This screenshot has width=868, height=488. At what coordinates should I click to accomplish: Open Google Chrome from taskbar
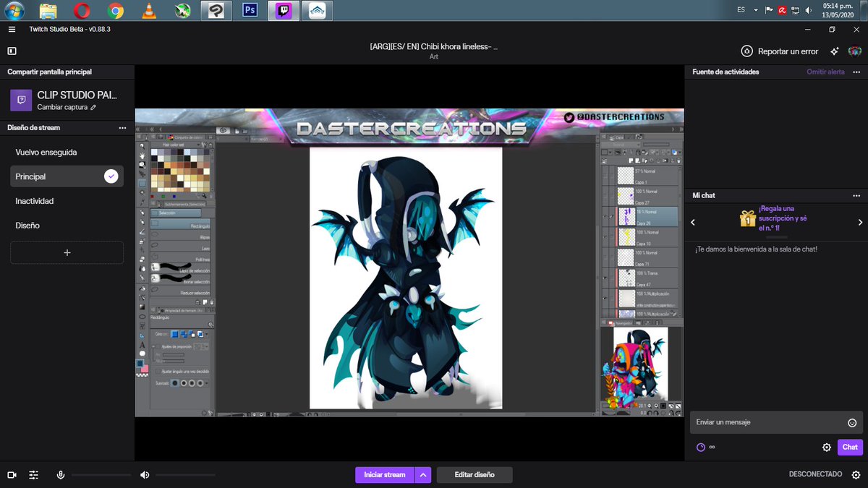pyautogui.click(x=115, y=10)
